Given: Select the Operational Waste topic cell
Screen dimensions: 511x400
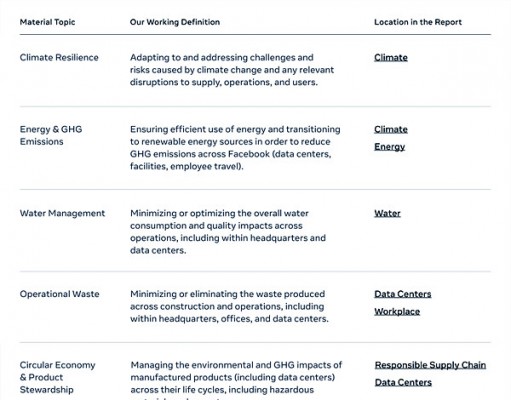Looking at the screenshot, I should coord(59,294).
